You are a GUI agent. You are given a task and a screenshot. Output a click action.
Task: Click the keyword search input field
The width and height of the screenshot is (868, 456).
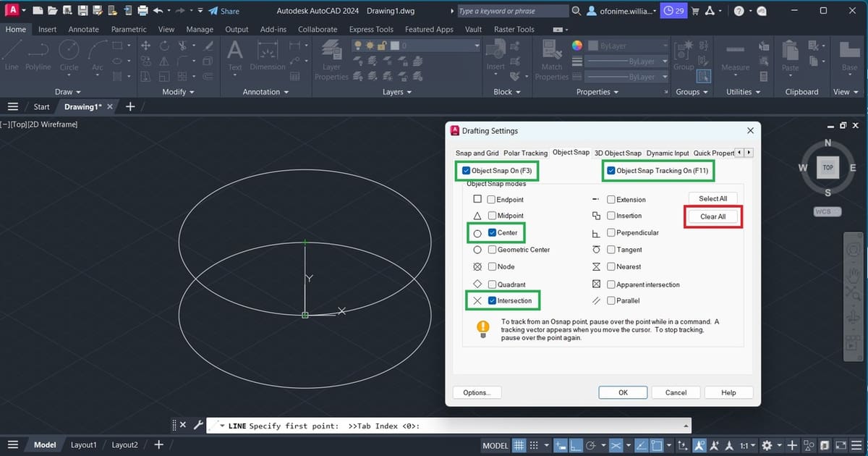tap(512, 11)
